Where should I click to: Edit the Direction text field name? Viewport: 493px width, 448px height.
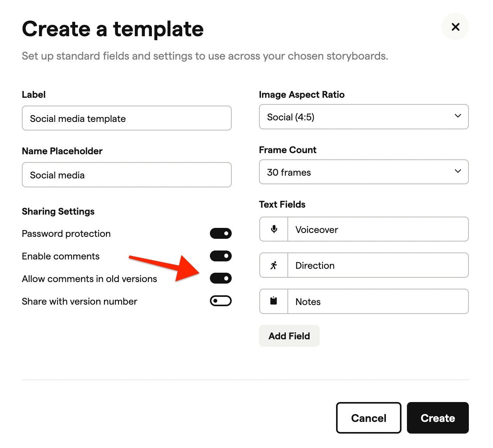click(x=378, y=265)
